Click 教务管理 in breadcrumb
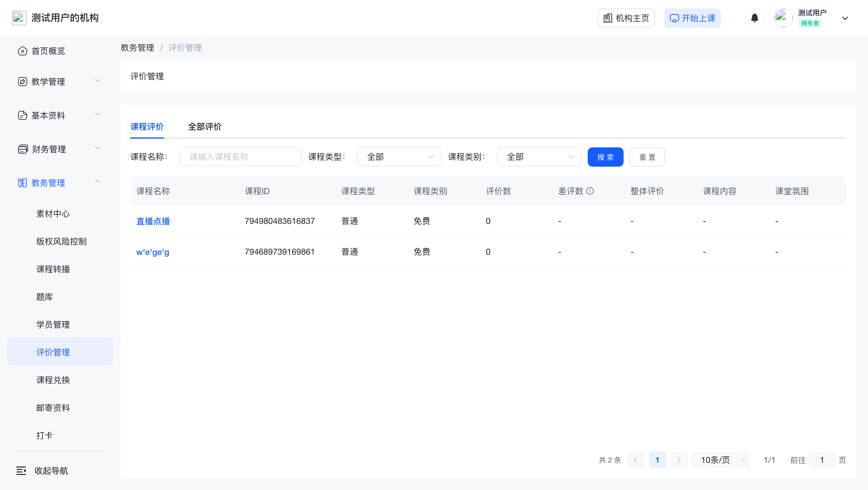This screenshot has height=490, width=868. [137, 48]
